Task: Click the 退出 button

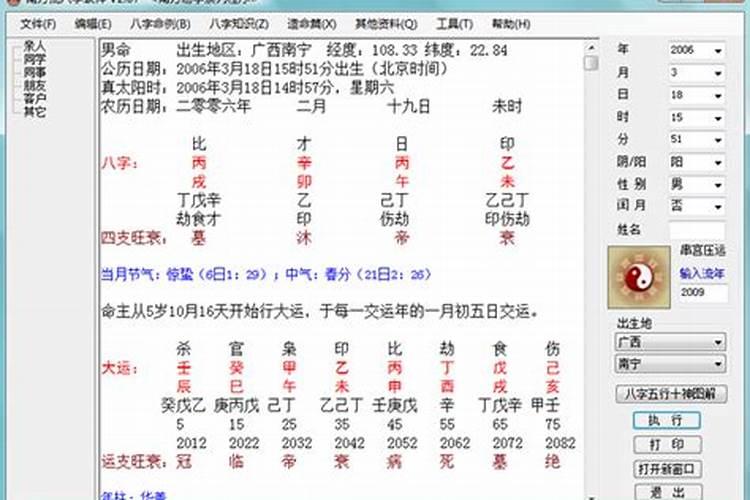Action: coord(668,492)
